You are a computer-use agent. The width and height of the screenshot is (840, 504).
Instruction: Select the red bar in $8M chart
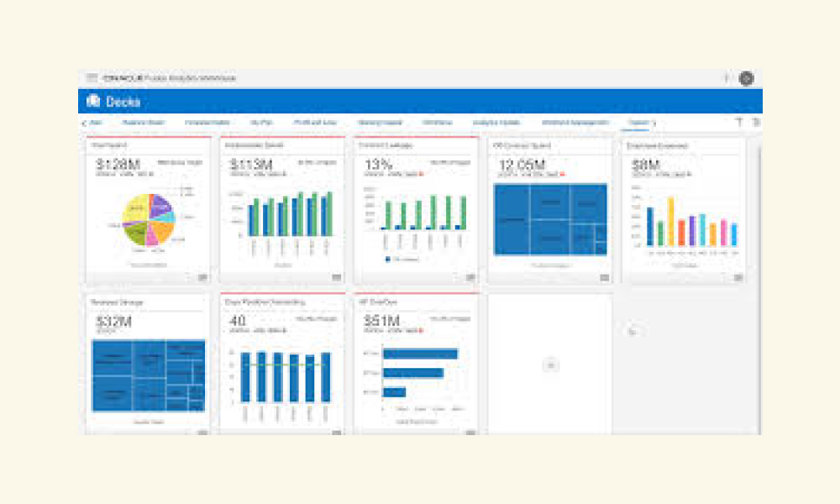(x=681, y=233)
